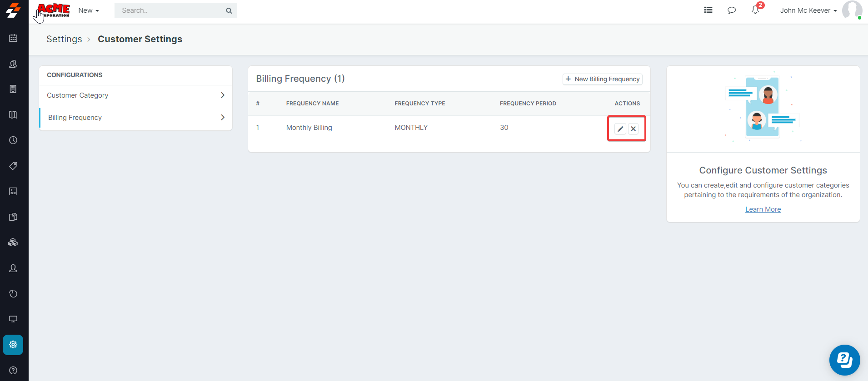The image size is (868, 381).
Task: Launch the support chat bubble widget
Action: point(844,360)
